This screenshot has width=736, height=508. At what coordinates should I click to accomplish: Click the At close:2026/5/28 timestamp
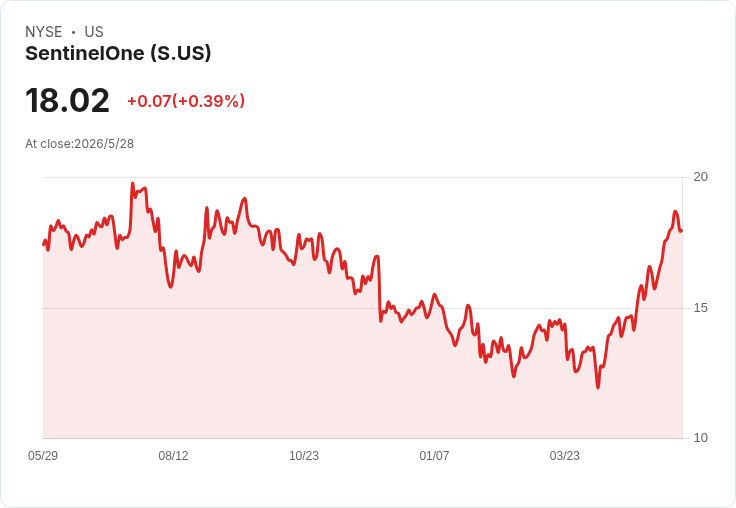(x=79, y=144)
